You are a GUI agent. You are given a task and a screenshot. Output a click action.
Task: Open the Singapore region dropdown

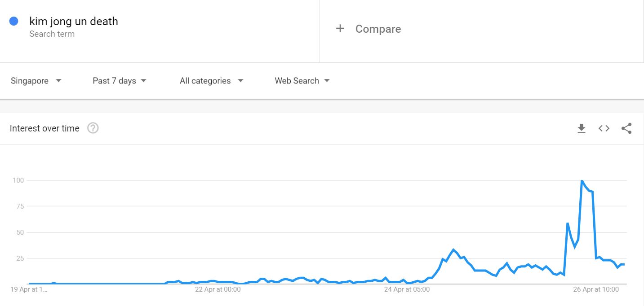pos(36,81)
